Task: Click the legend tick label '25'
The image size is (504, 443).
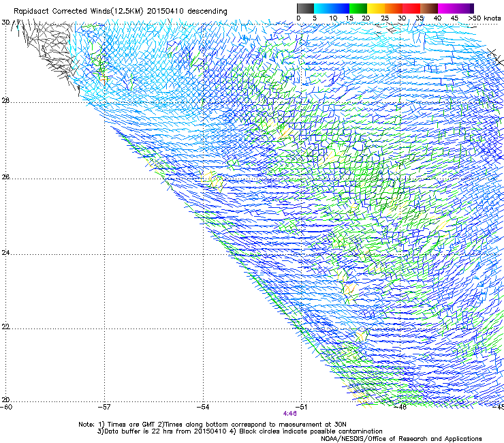Action: point(385,18)
